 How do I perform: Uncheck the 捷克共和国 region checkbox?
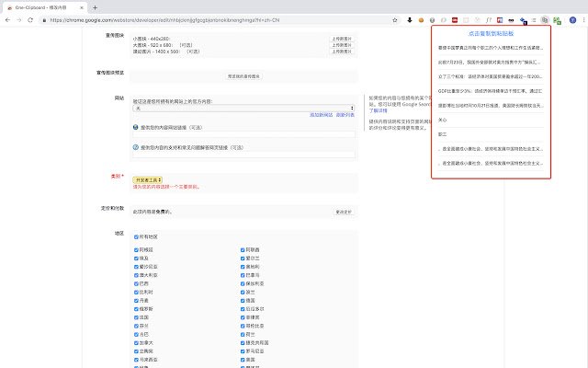[x=243, y=343]
